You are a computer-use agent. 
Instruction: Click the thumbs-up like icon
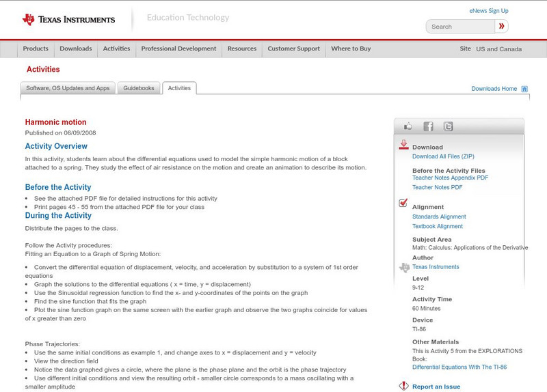point(408,126)
